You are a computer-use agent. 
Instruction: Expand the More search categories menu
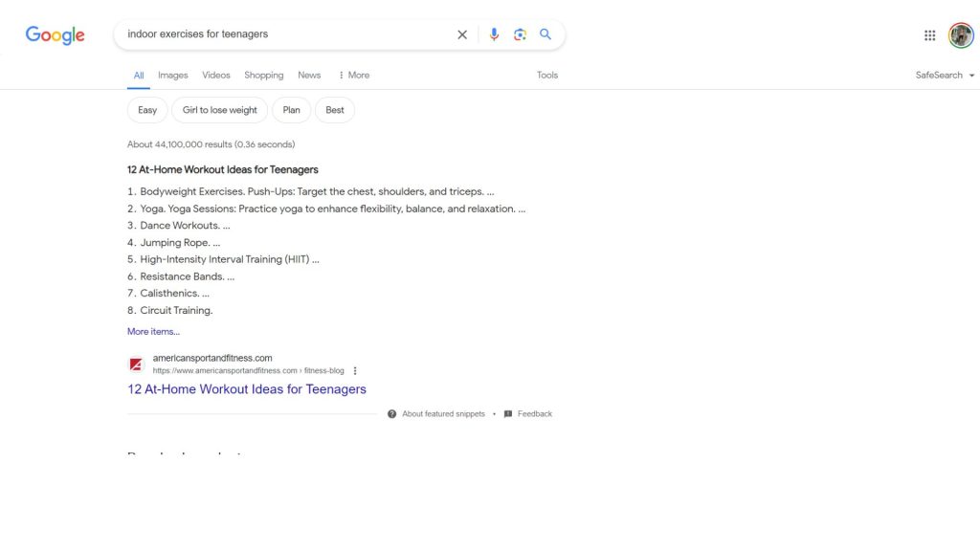354,75
